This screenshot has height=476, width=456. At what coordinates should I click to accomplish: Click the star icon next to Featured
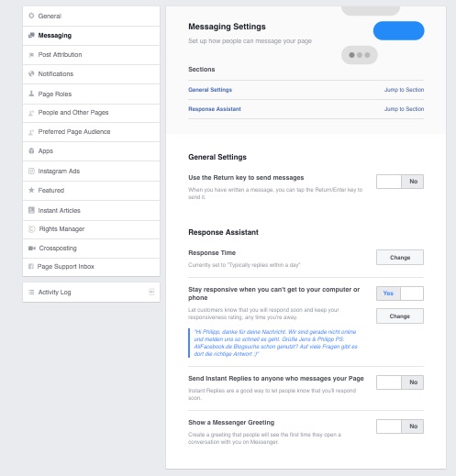click(x=31, y=190)
